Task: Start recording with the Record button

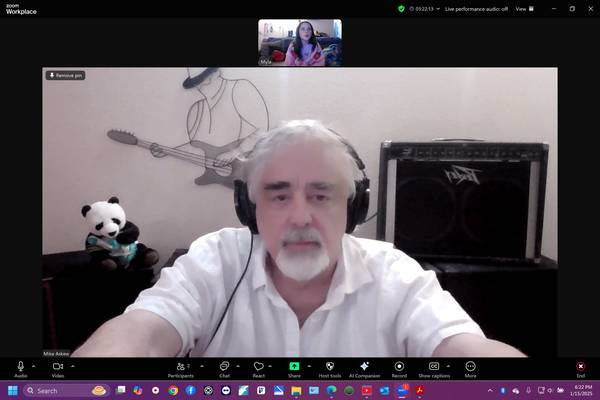Action: [399, 367]
